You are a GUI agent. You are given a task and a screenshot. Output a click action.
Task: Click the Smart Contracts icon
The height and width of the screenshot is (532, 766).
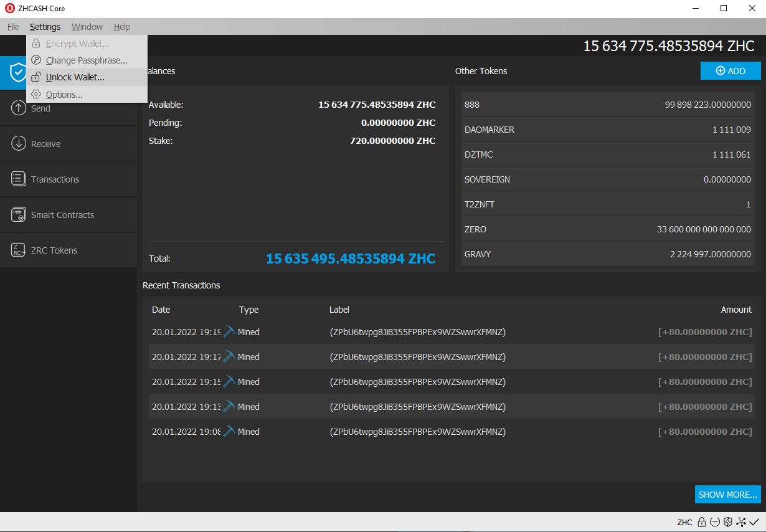[x=19, y=214]
